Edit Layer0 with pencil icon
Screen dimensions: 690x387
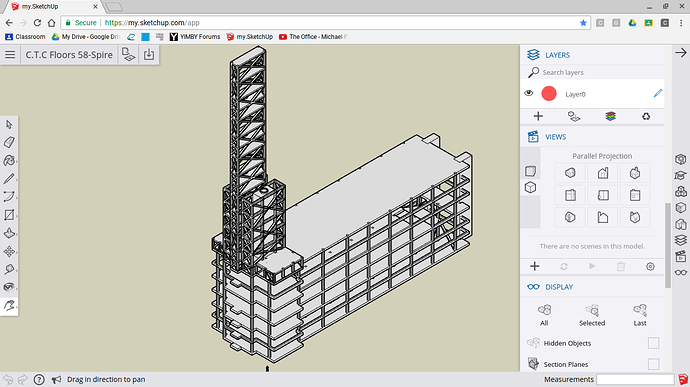click(657, 93)
